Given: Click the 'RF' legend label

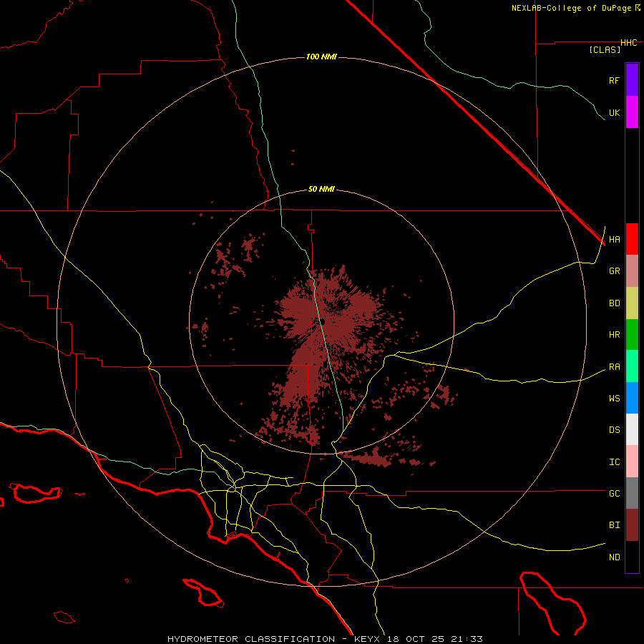Looking at the screenshot, I should coord(614,80).
